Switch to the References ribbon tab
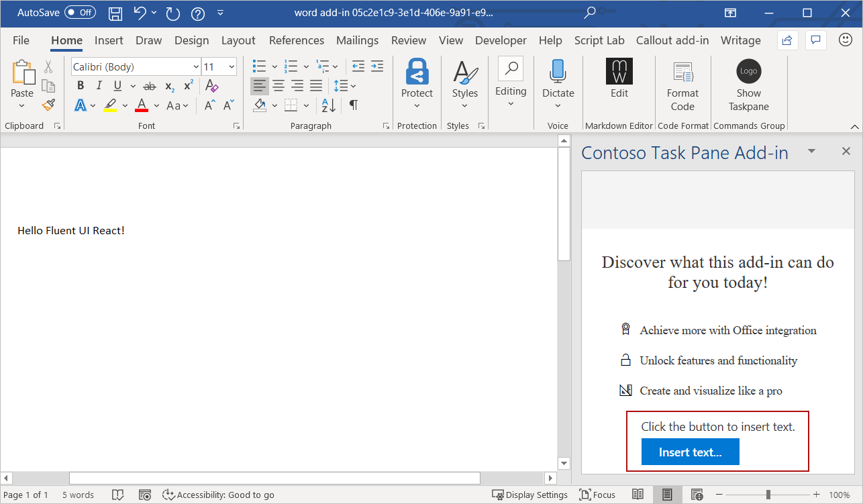 [296, 40]
